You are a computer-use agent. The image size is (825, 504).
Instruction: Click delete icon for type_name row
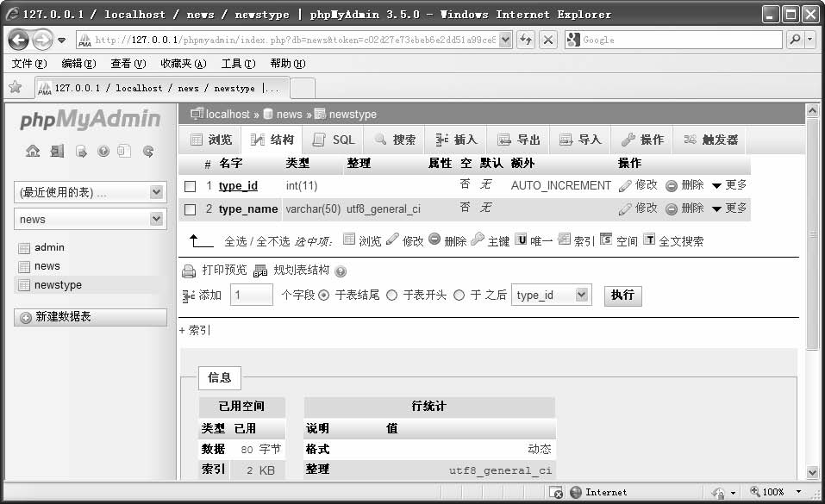pos(672,208)
